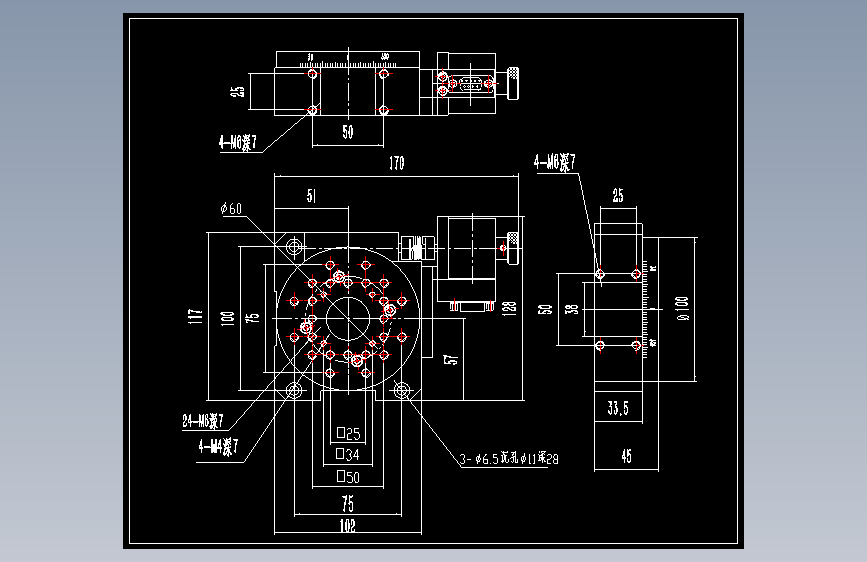Click the 25 width dimension above the side view

pyautogui.click(x=618, y=195)
